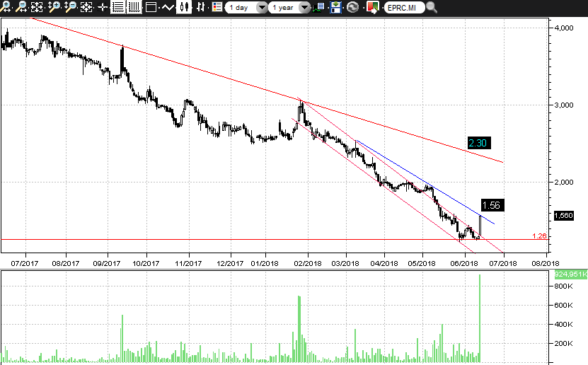Click the expand-to-fit arrows icon

point(37,6)
